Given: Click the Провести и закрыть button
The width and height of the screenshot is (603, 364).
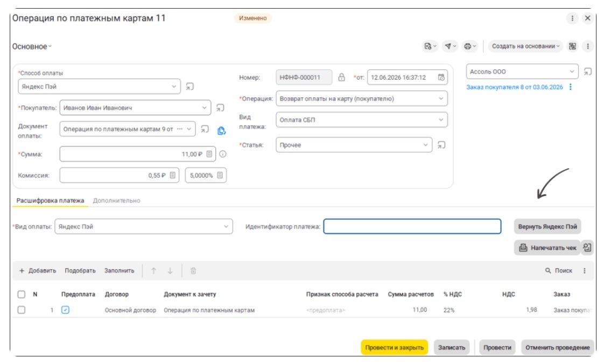Looking at the screenshot, I should coord(394,347).
